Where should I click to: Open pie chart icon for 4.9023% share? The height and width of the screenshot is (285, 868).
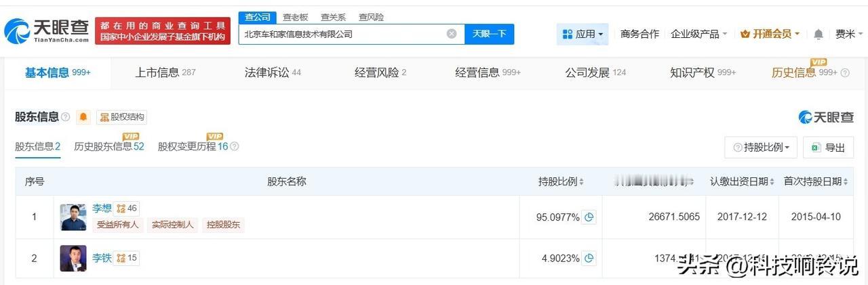click(589, 258)
